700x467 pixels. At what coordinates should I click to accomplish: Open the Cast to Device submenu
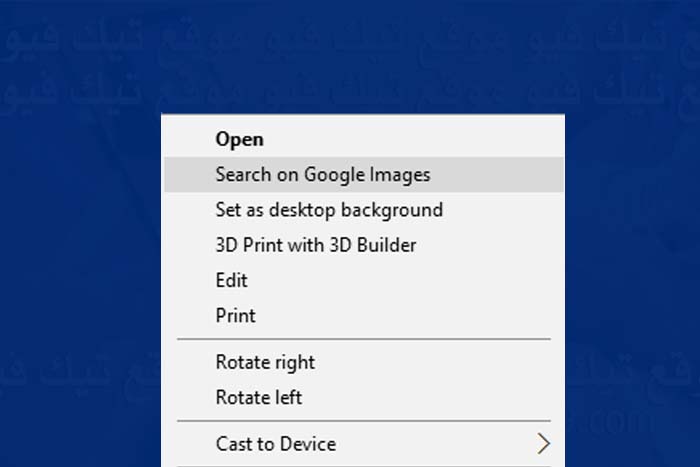(x=364, y=444)
